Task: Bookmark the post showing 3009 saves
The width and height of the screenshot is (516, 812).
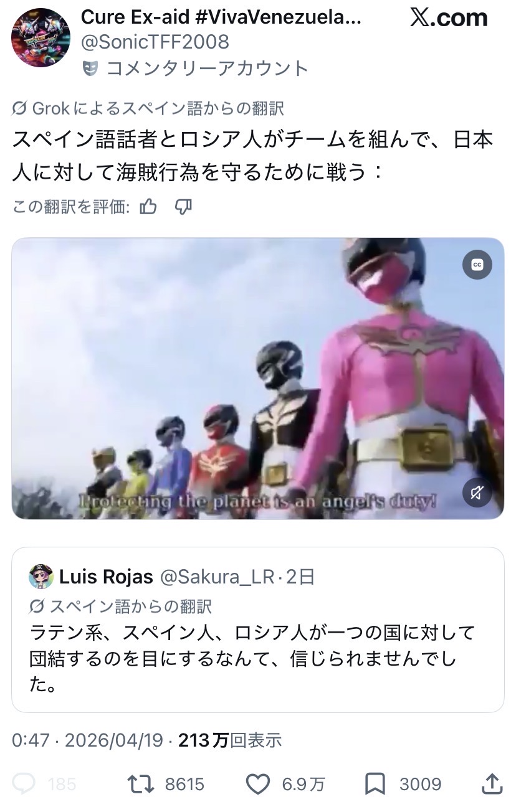Action: 375,784
